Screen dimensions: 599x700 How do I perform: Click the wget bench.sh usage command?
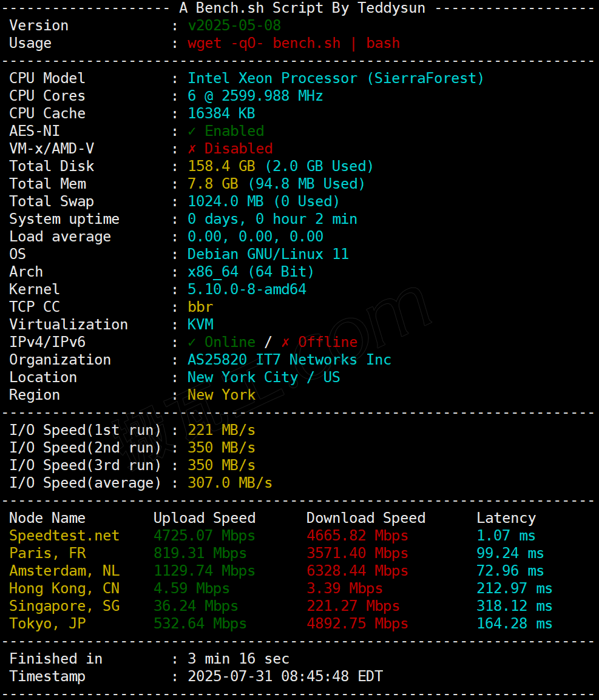pos(294,43)
